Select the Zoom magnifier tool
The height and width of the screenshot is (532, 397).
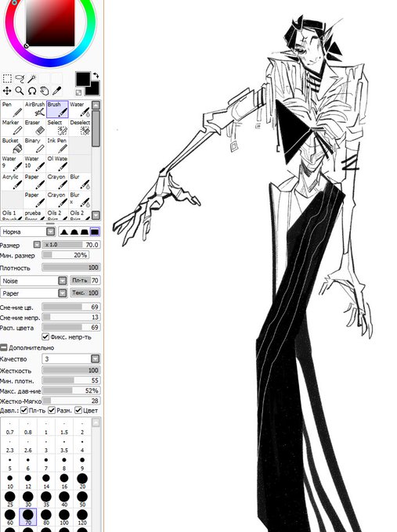[x=20, y=91]
